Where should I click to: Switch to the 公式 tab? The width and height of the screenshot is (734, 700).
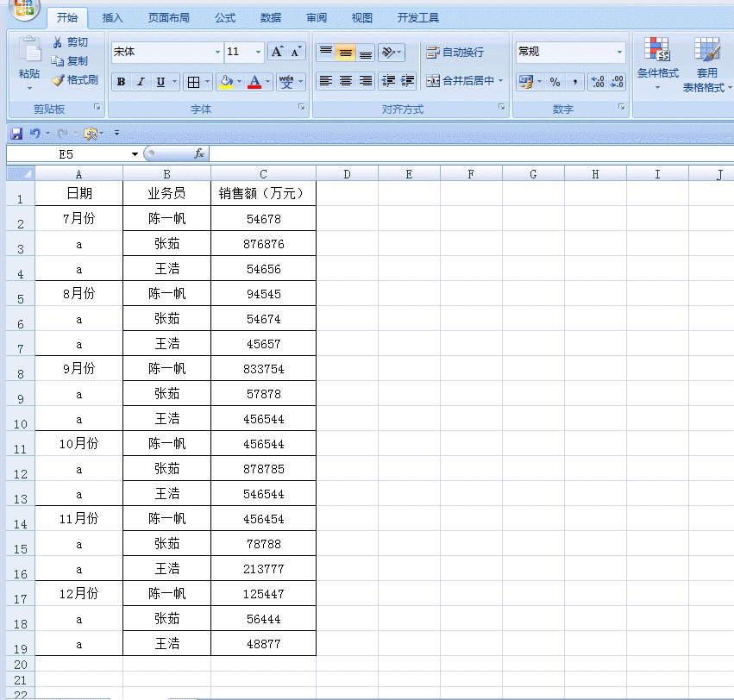point(225,18)
